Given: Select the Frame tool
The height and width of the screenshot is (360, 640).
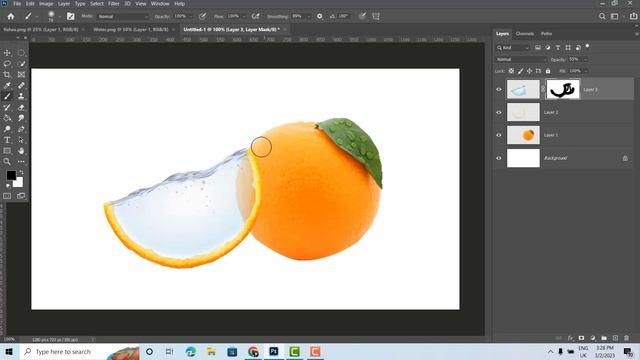Looking at the screenshot, I should (21, 75).
